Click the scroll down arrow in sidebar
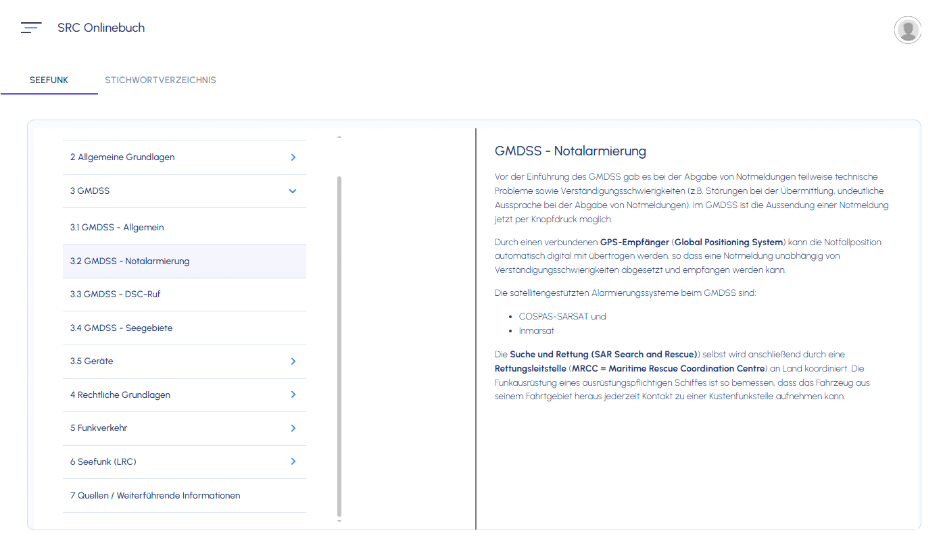The height and width of the screenshot is (560, 943). (339, 521)
